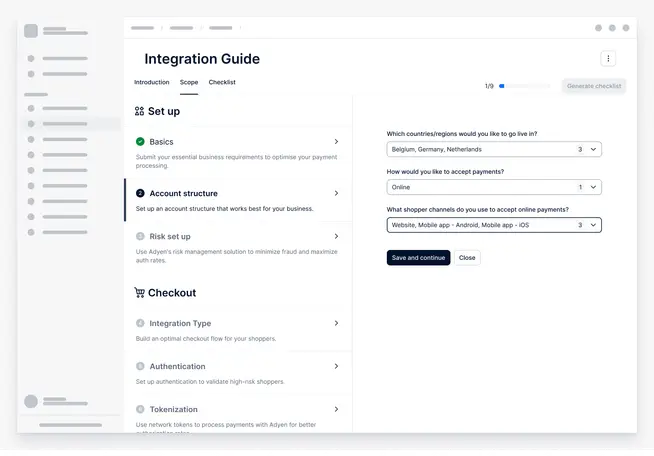This screenshot has width=654, height=456.
Task: Click the Authentication status circle
Action: pos(140,366)
